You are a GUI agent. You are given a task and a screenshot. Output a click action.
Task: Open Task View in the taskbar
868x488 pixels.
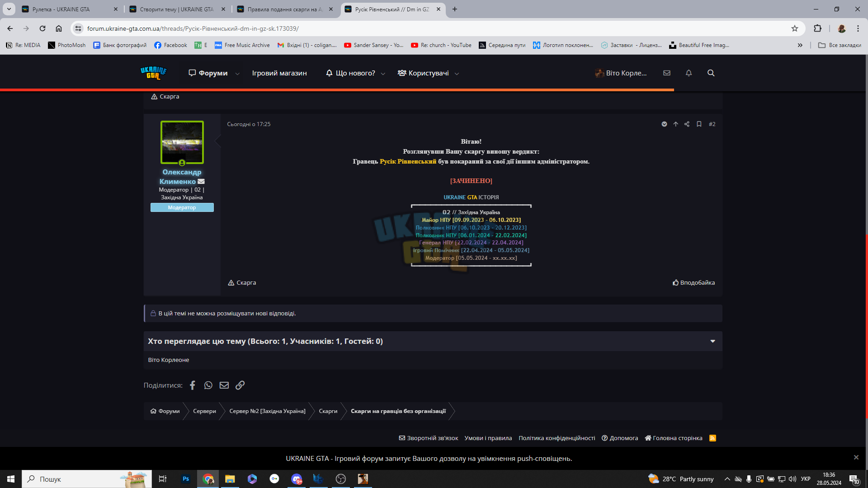[x=163, y=479]
